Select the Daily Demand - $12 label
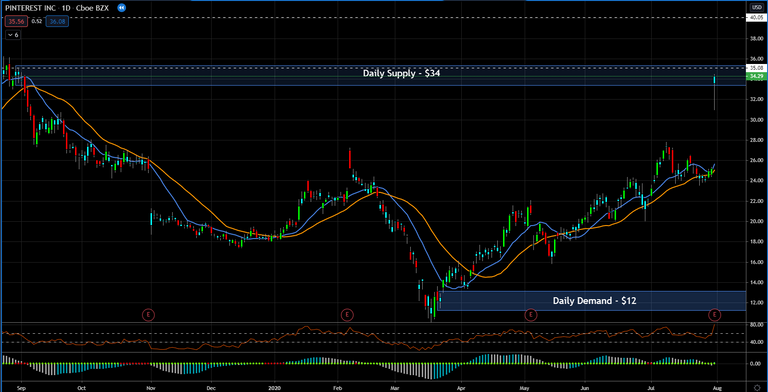Viewport: 768px width, 392px height. click(594, 301)
